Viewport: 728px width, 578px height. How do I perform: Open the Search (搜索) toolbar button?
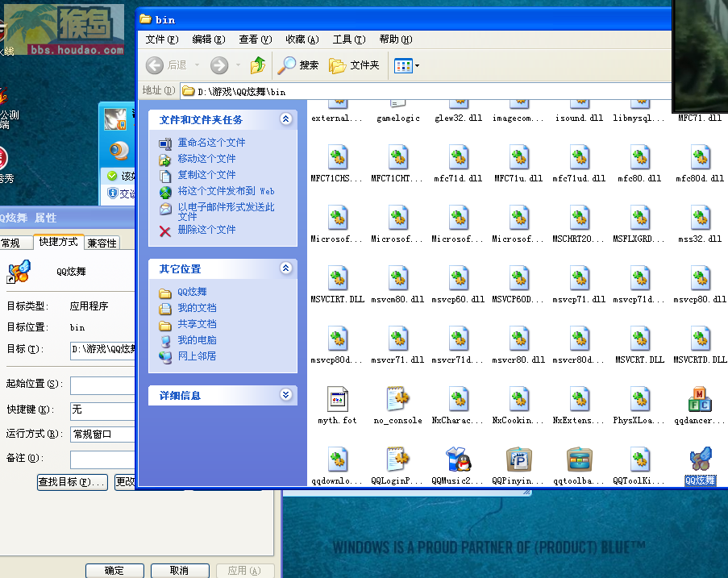tap(298, 65)
